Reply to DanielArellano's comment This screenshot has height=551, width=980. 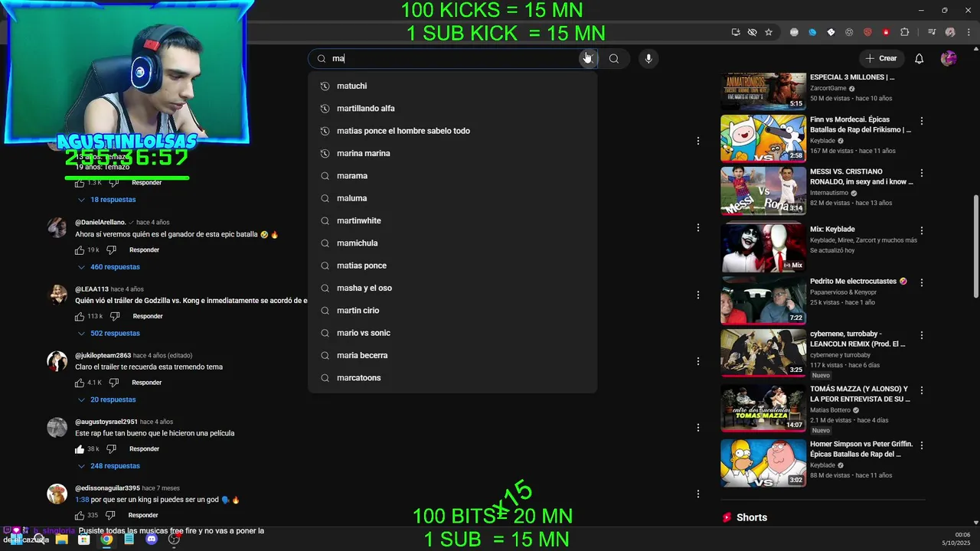(x=144, y=250)
